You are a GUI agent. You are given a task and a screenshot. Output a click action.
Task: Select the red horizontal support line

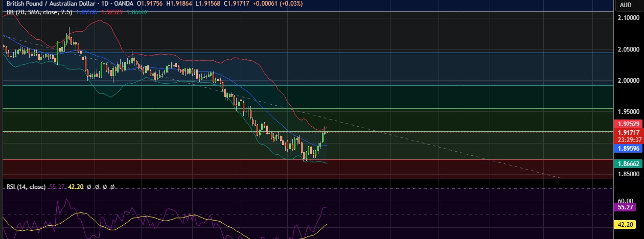point(307,159)
